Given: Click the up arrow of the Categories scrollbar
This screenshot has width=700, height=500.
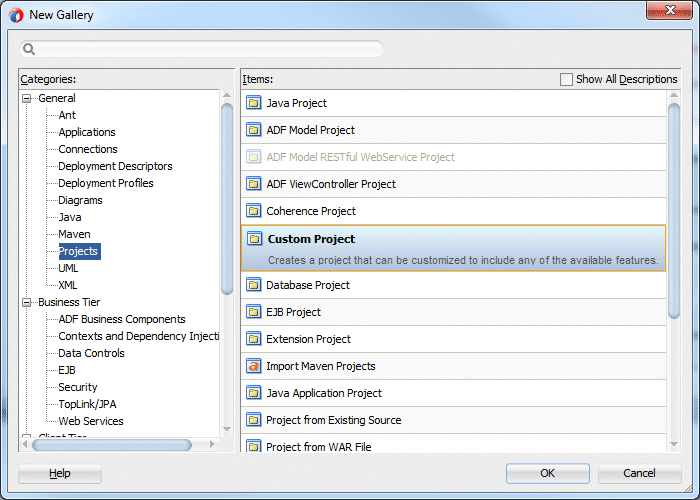Looking at the screenshot, I should click(227, 95).
